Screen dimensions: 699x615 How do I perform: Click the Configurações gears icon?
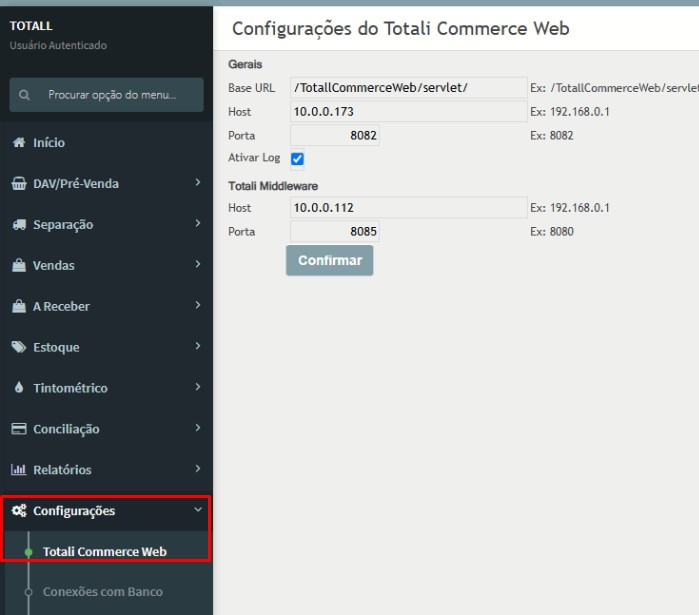click(x=19, y=511)
